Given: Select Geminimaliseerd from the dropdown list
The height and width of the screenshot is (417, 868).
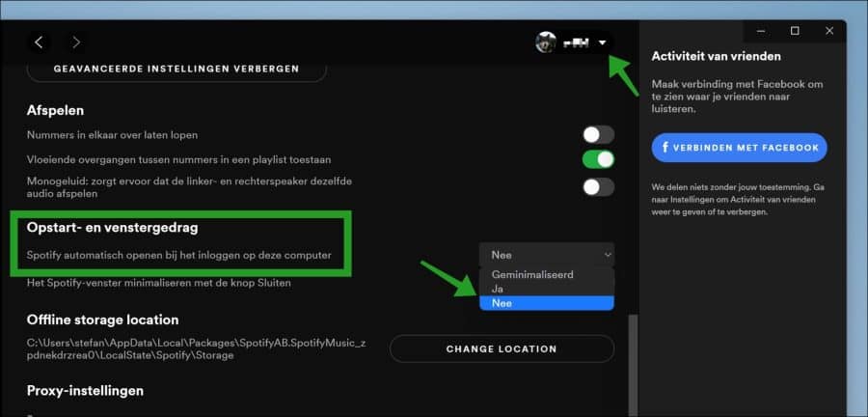Looking at the screenshot, I should tap(547, 275).
